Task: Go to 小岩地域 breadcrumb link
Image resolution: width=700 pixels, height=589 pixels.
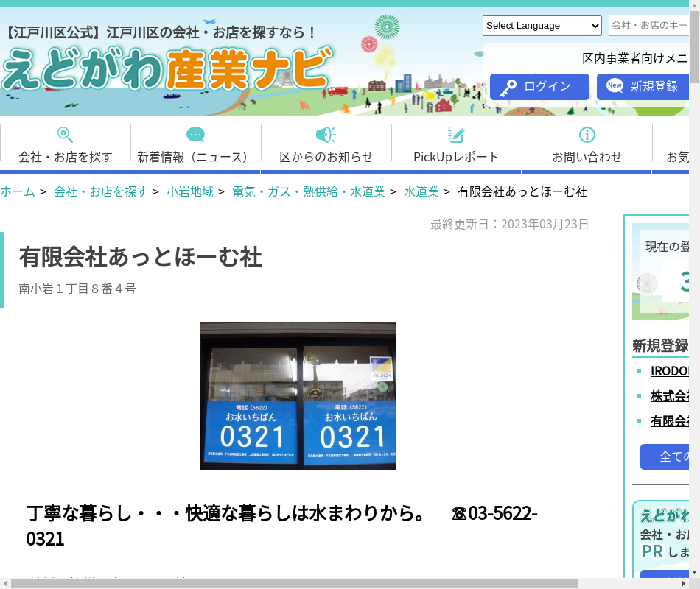Action: tap(189, 191)
